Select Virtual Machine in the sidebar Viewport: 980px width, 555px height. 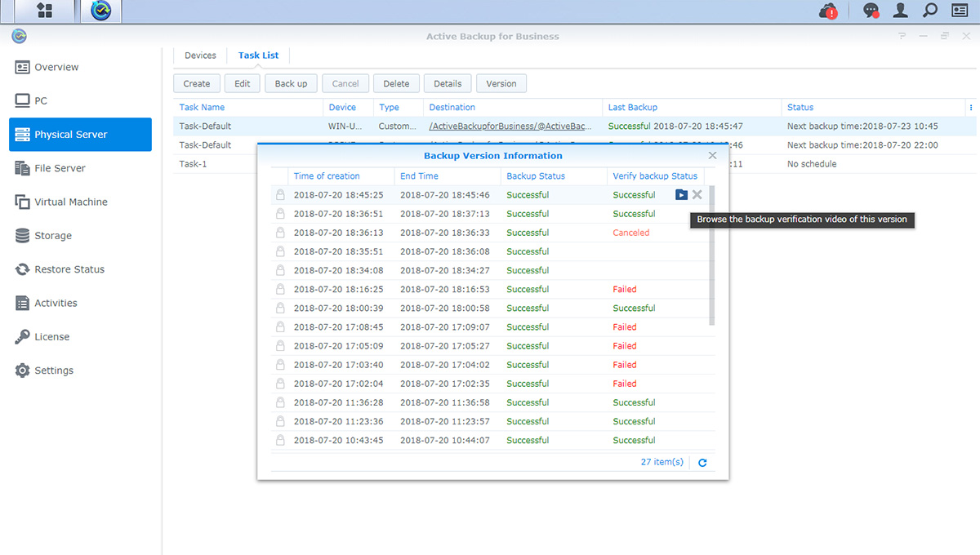point(70,202)
